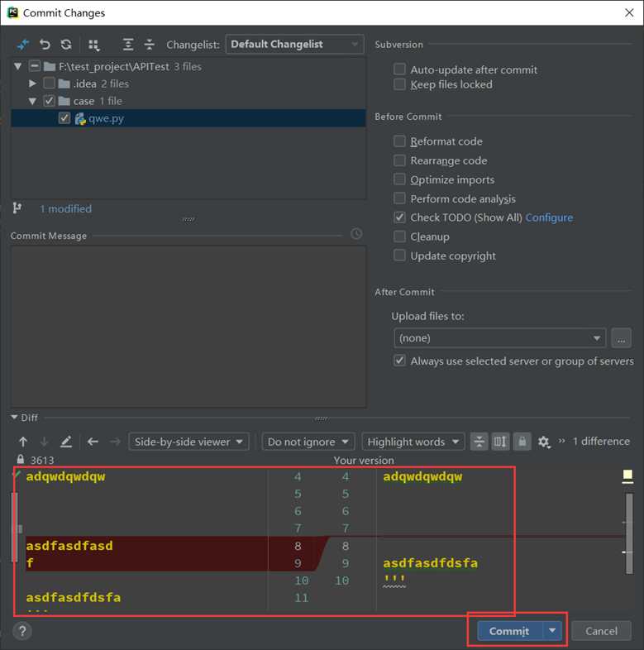The width and height of the screenshot is (644, 650).
Task: Expand the .idea folder node
Action: tap(32, 84)
